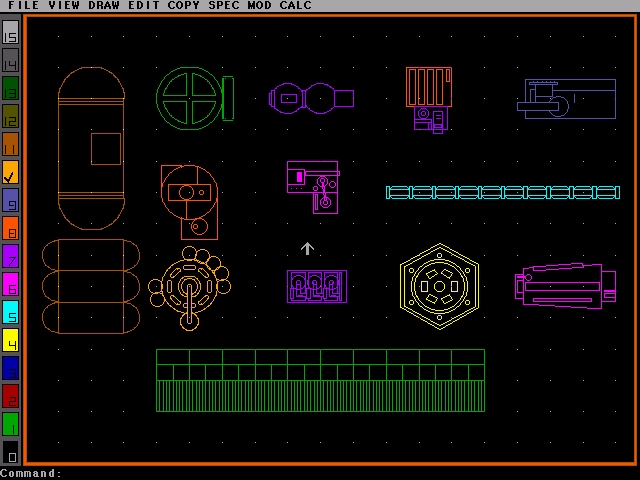Click the green circular crosshair valve drawing
The image size is (640, 480).
coord(189,97)
